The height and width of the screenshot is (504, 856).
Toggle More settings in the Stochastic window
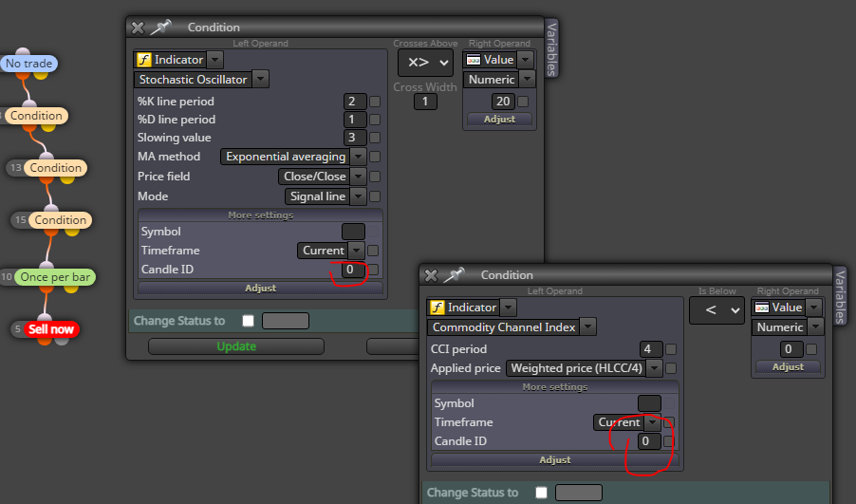click(260, 215)
